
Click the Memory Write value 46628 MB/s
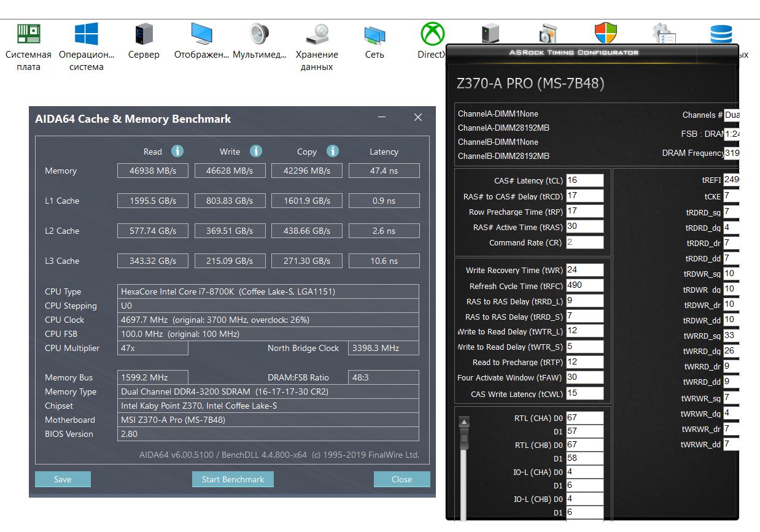pos(230,171)
